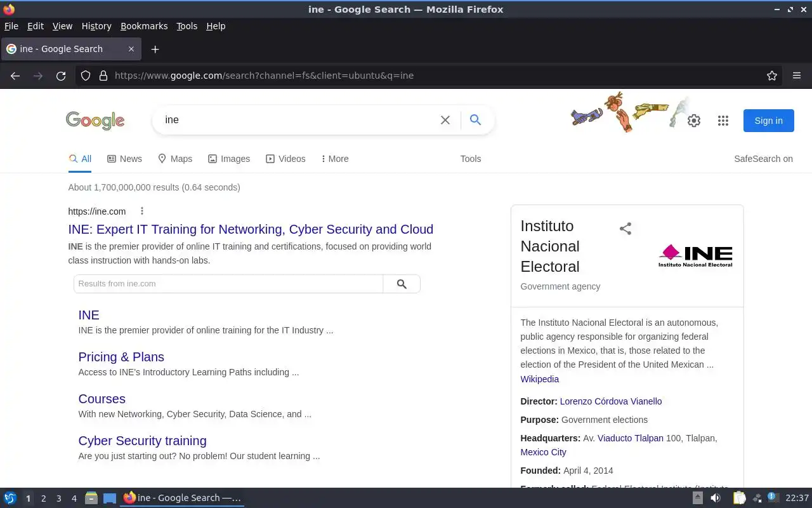Expand the More search categories dropdown

(335, 159)
